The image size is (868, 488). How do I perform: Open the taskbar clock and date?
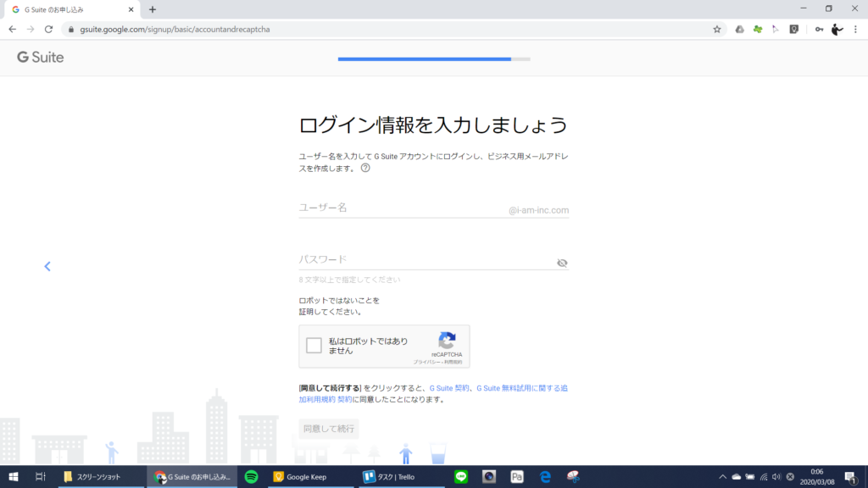817,476
